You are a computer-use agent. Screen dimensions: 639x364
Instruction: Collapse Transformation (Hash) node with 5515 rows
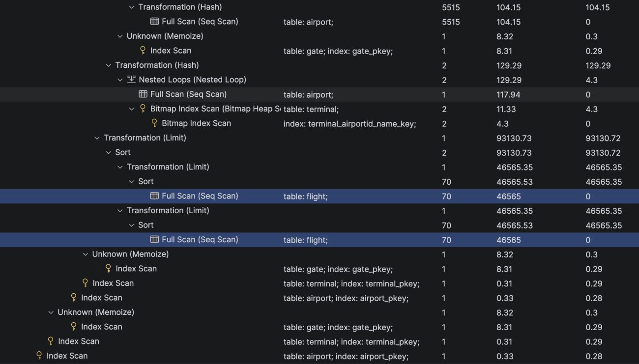[131, 7]
